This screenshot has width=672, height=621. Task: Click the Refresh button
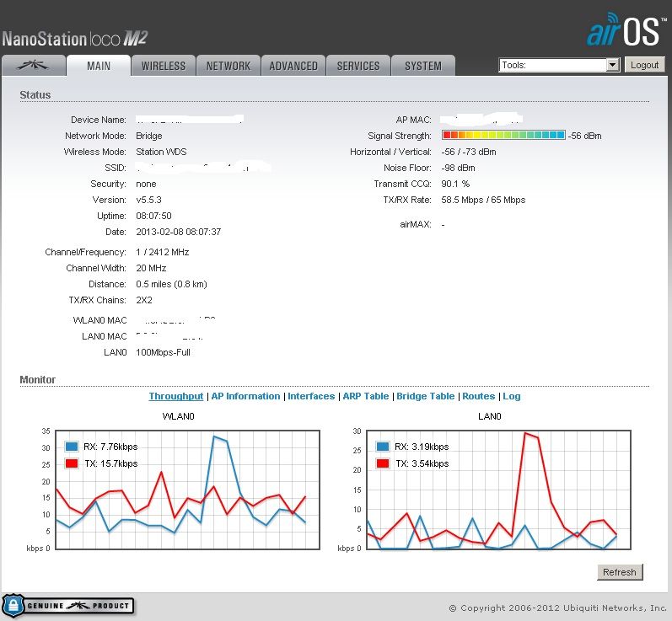[619, 572]
